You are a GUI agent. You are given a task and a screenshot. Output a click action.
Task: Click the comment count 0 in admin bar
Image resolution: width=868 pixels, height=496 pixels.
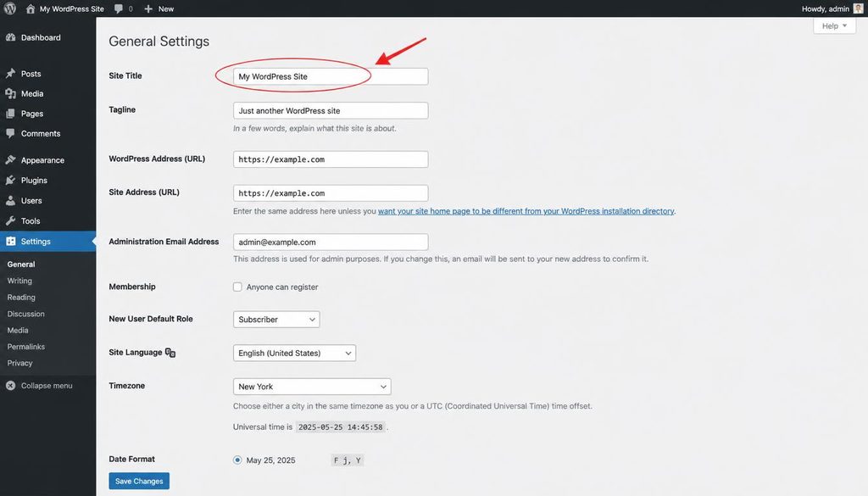pyautogui.click(x=131, y=8)
